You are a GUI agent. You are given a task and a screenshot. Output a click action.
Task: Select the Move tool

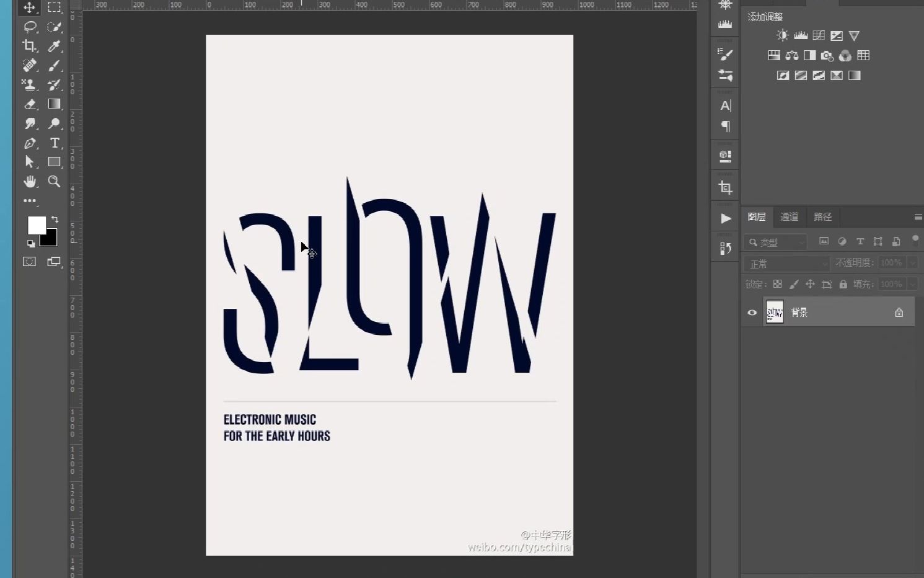[29, 7]
